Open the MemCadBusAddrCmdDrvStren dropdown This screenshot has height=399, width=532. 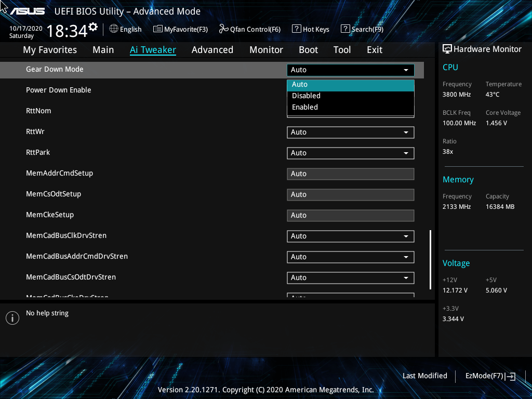pyautogui.click(x=351, y=257)
